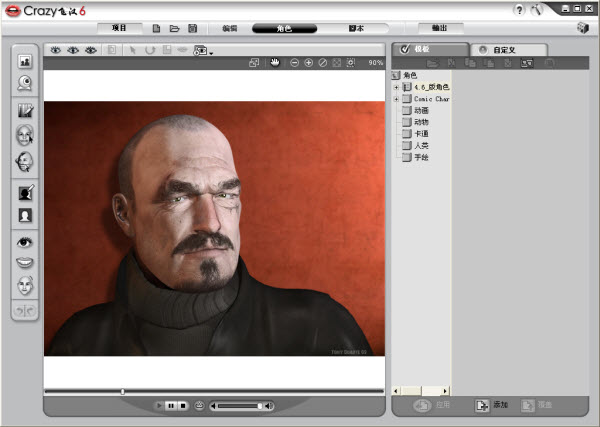
Task: Click the webcam capture icon in sidebar
Action: pos(25,84)
